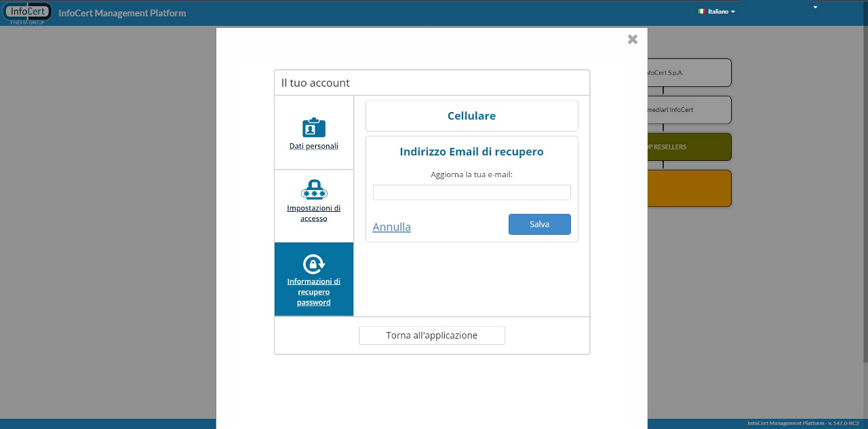Switch to the Dati personali tab label

(313, 146)
